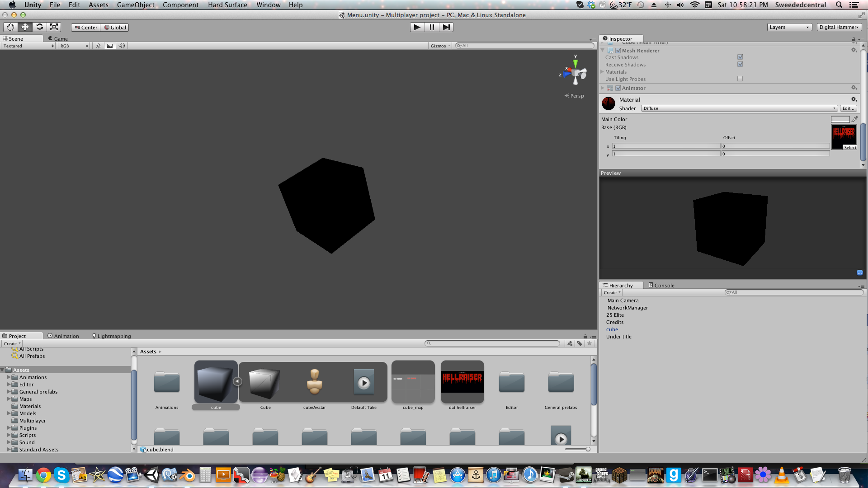Open the Animation tab
Screen dimensions: 868x488
tap(63, 336)
